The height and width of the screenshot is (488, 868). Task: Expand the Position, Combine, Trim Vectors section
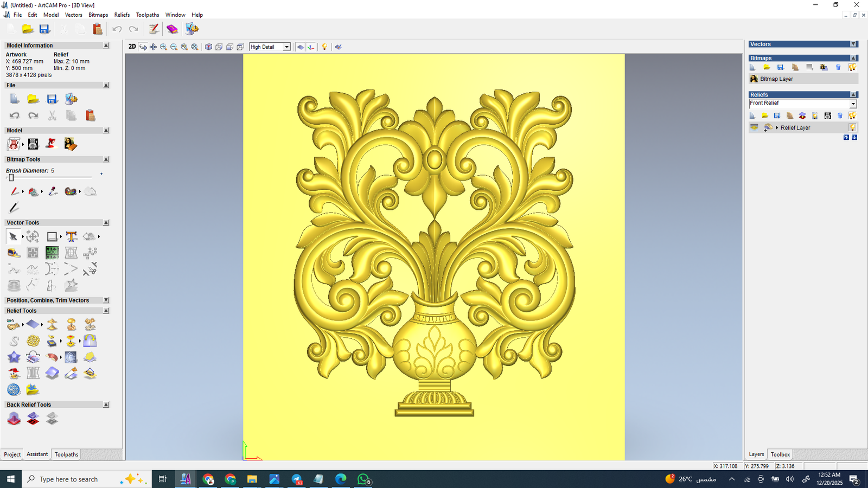(x=106, y=300)
